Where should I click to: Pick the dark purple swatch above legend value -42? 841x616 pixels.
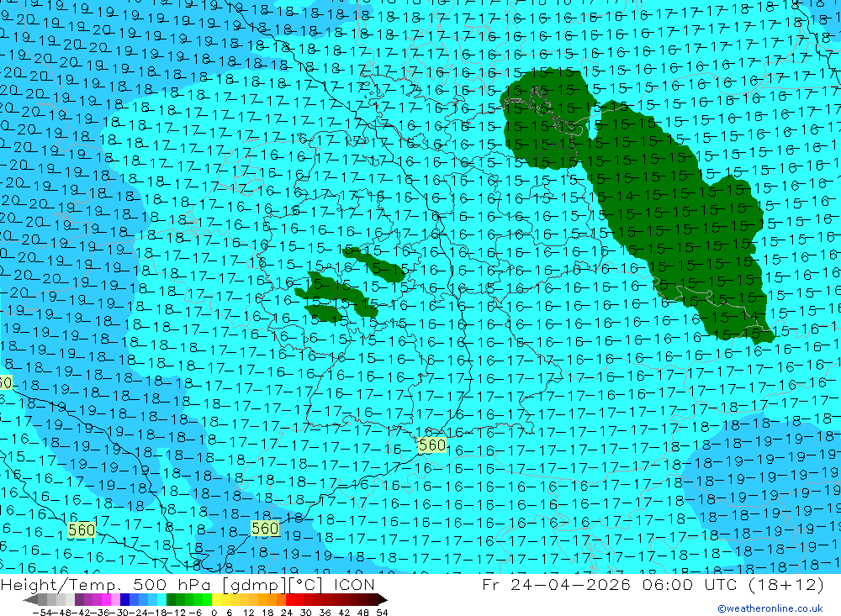pyautogui.click(x=79, y=600)
